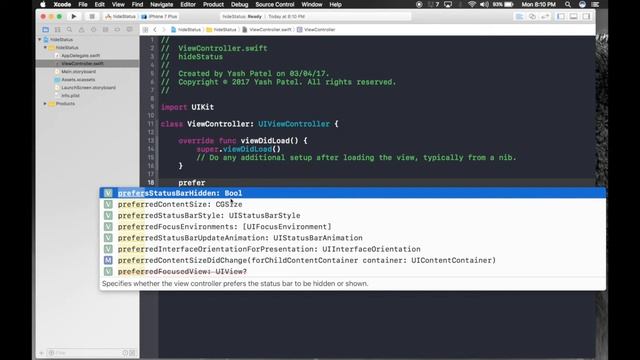Open Wi-Fi status menu

tap(472, 4)
